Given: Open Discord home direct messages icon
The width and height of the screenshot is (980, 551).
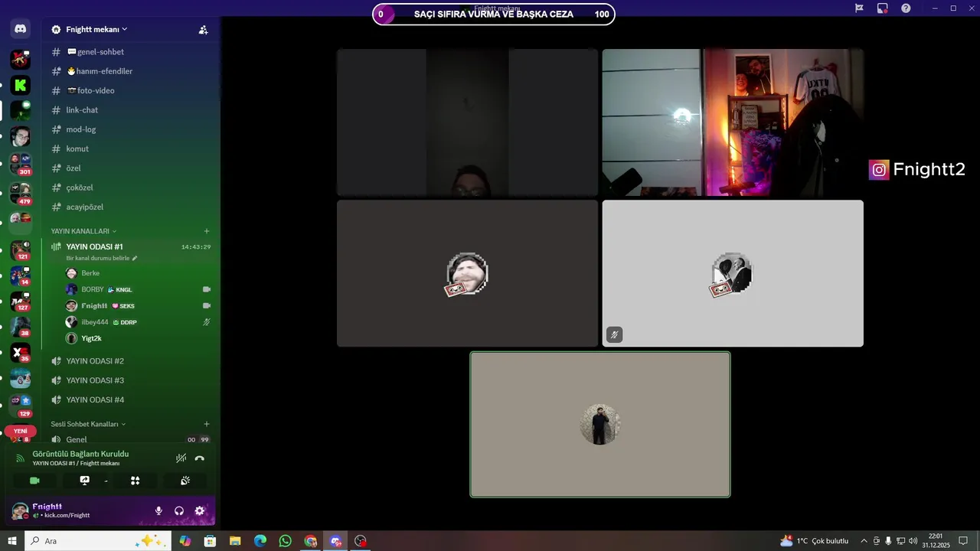Looking at the screenshot, I should 21,29.
